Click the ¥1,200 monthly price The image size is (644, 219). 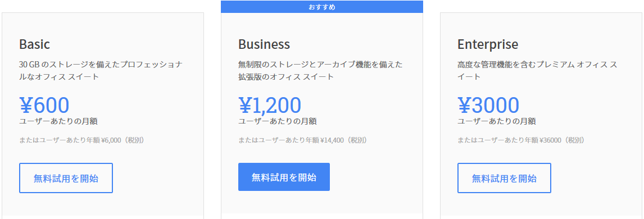pos(270,106)
